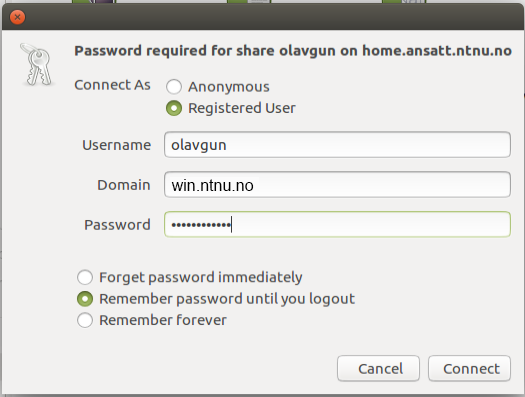Click the Password label text
Screen dimensions: 525x397
tap(117, 225)
